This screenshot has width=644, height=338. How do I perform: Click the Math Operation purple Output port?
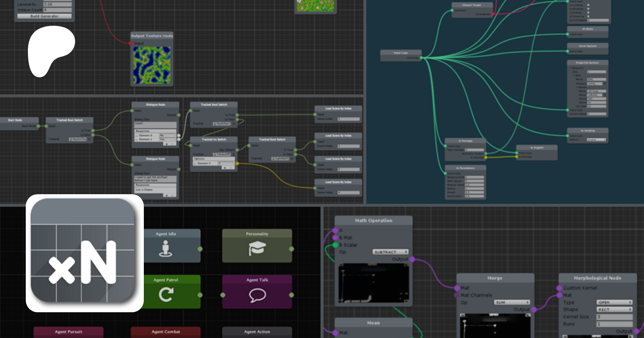(412, 259)
